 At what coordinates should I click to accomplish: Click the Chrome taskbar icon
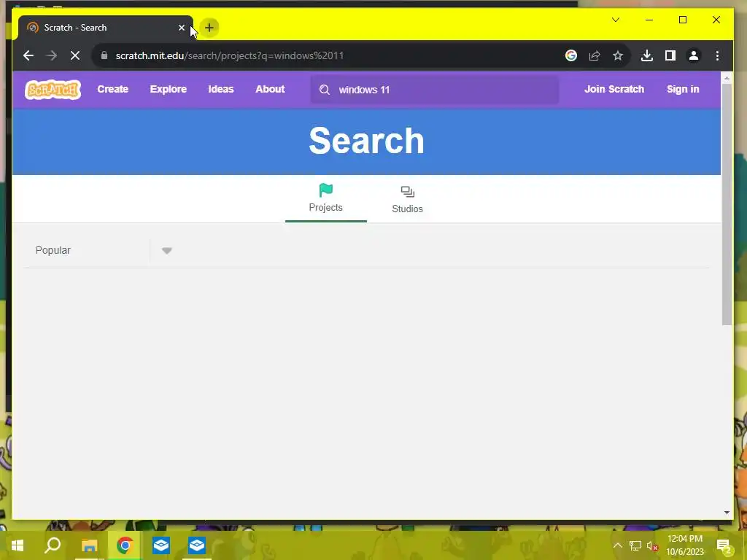point(125,545)
